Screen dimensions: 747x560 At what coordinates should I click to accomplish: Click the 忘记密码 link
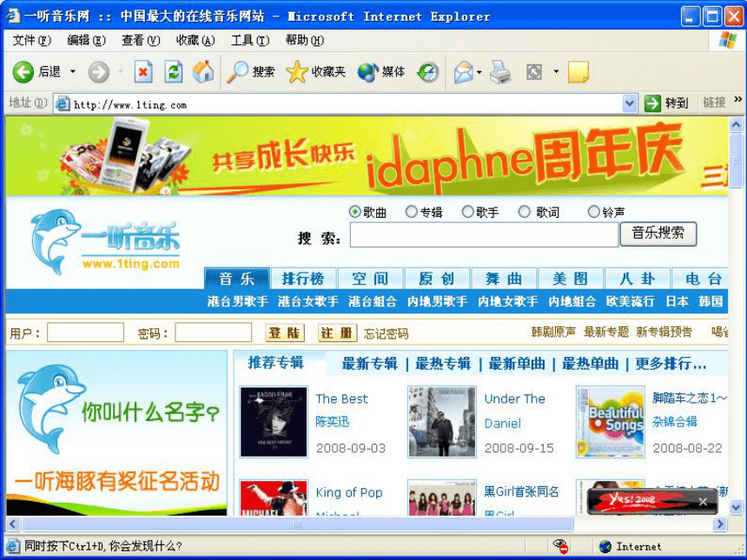[x=386, y=333]
